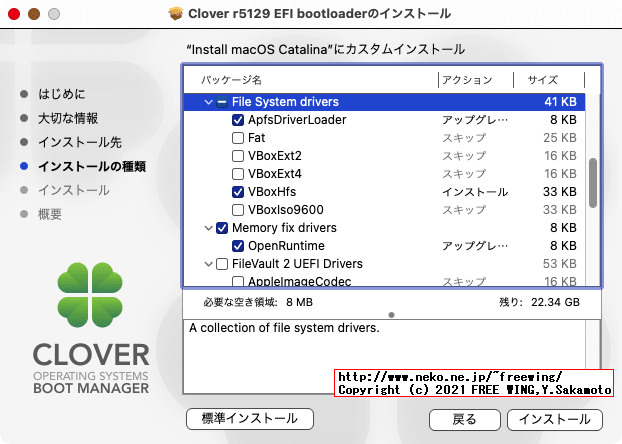Select the はじめに step in sidebar
Screen dimensions: 622x444
point(62,94)
